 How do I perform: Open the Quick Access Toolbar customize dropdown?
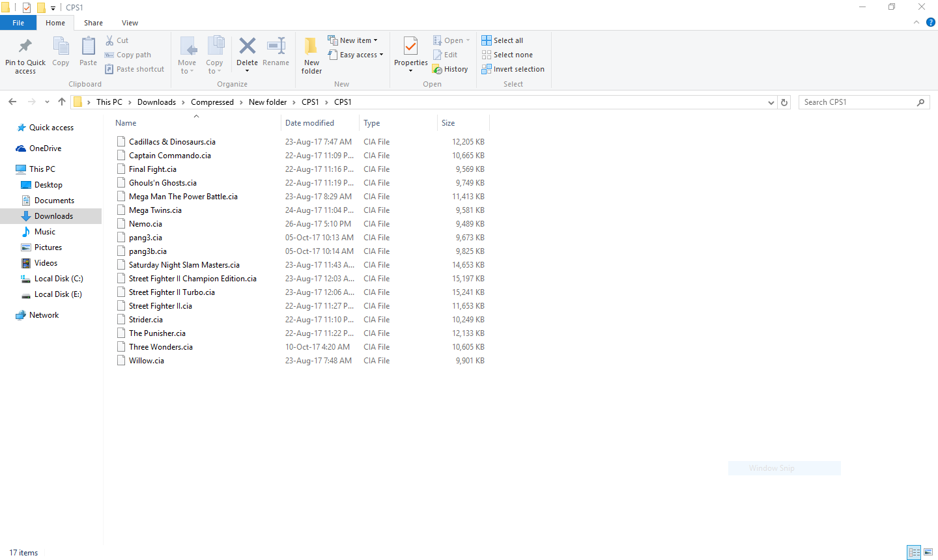pyautogui.click(x=53, y=8)
